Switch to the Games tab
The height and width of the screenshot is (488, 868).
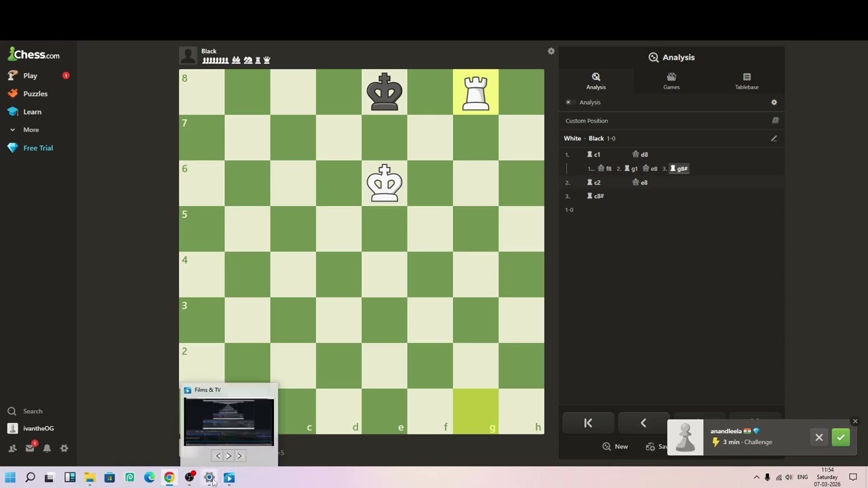[x=671, y=81]
